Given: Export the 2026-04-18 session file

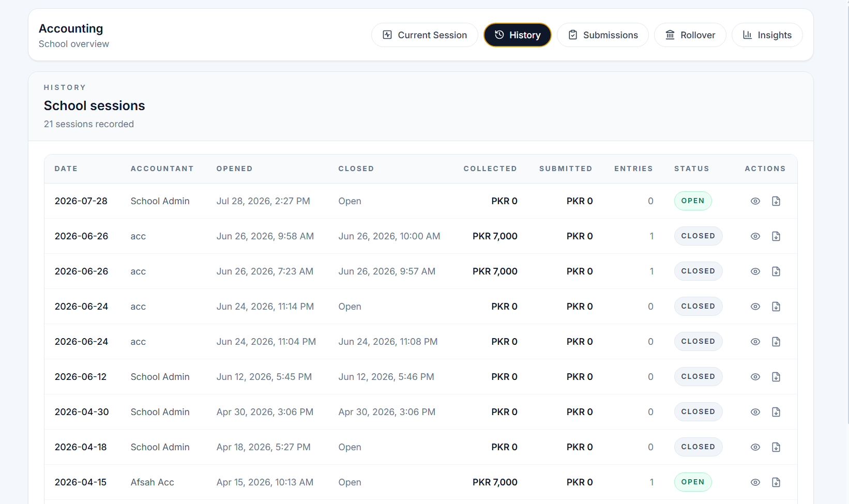Looking at the screenshot, I should tap(776, 447).
